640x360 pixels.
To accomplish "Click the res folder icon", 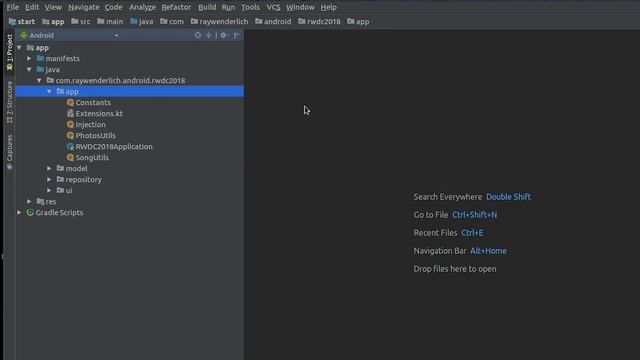I will pyautogui.click(x=40, y=202).
